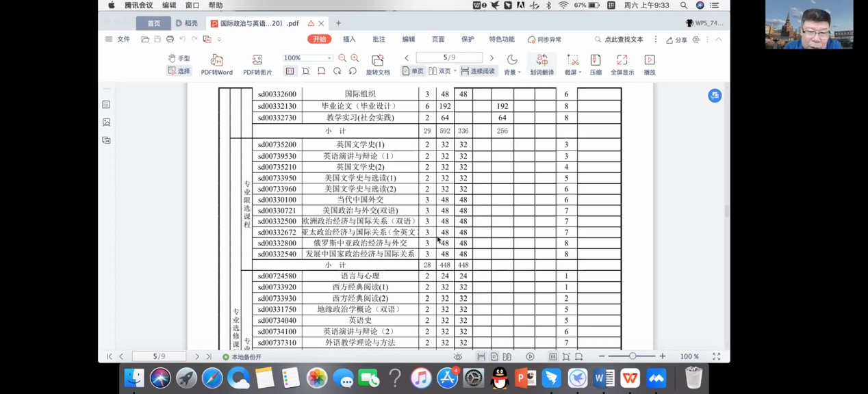Open the 旋转文档 rotate document tool

coord(377,61)
